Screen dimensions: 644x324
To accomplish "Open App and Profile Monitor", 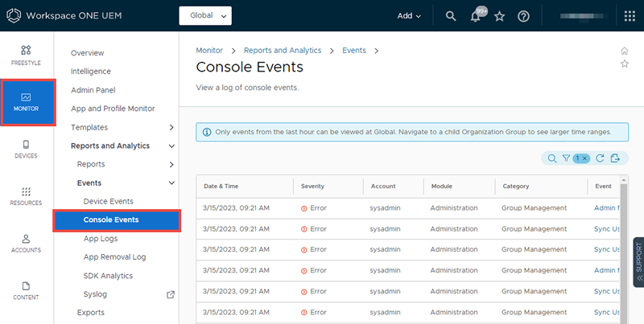I will pos(113,109).
